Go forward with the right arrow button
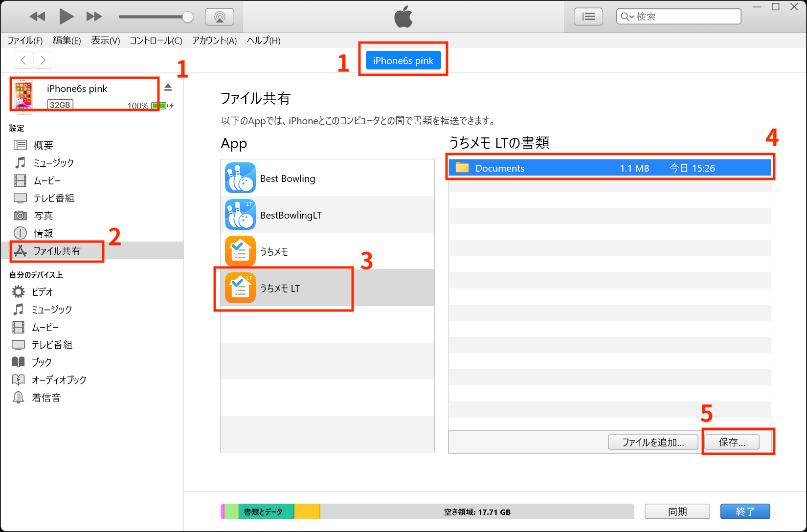Screen dimensions: 807x532 click(43, 60)
